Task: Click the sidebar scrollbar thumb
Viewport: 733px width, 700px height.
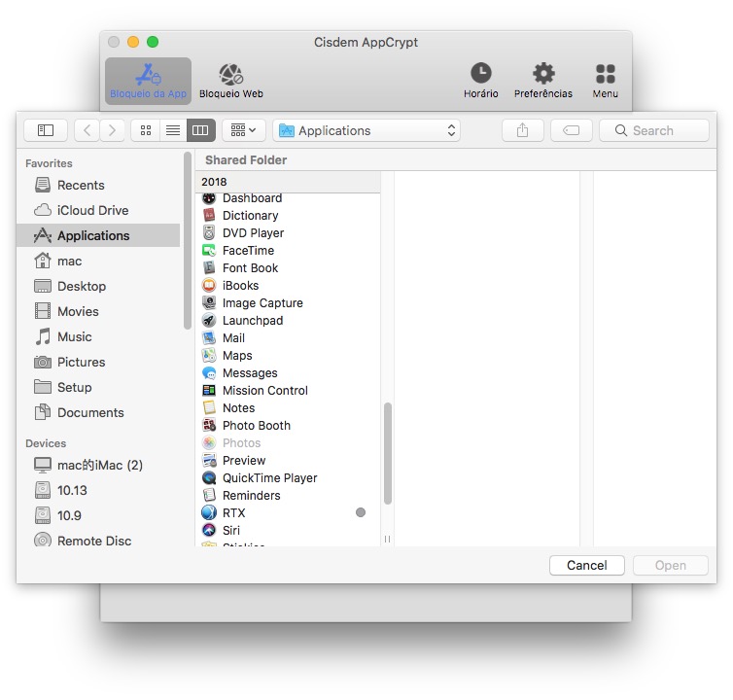Action: (x=188, y=241)
